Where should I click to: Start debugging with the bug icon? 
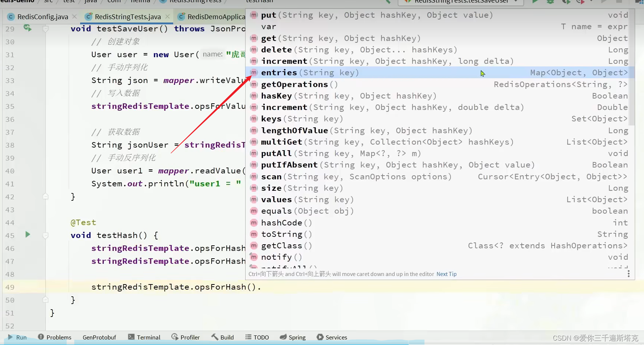pos(550,1)
